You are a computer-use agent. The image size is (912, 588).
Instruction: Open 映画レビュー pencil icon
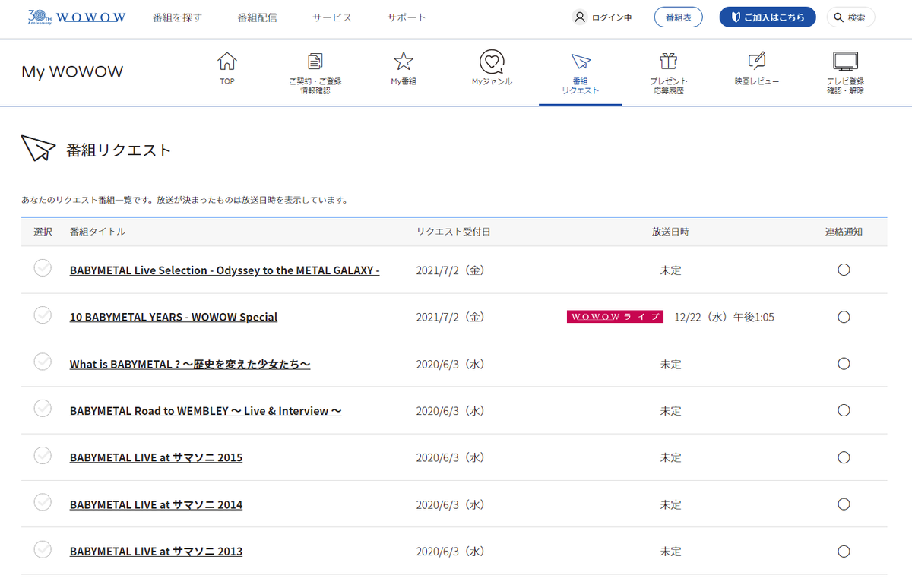click(x=756, y=62)
